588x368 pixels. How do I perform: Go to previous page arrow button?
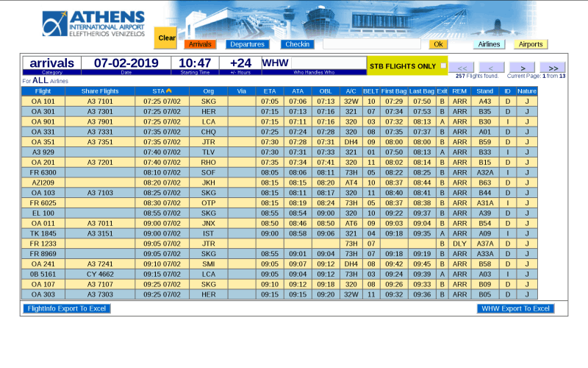coord(491,67)
